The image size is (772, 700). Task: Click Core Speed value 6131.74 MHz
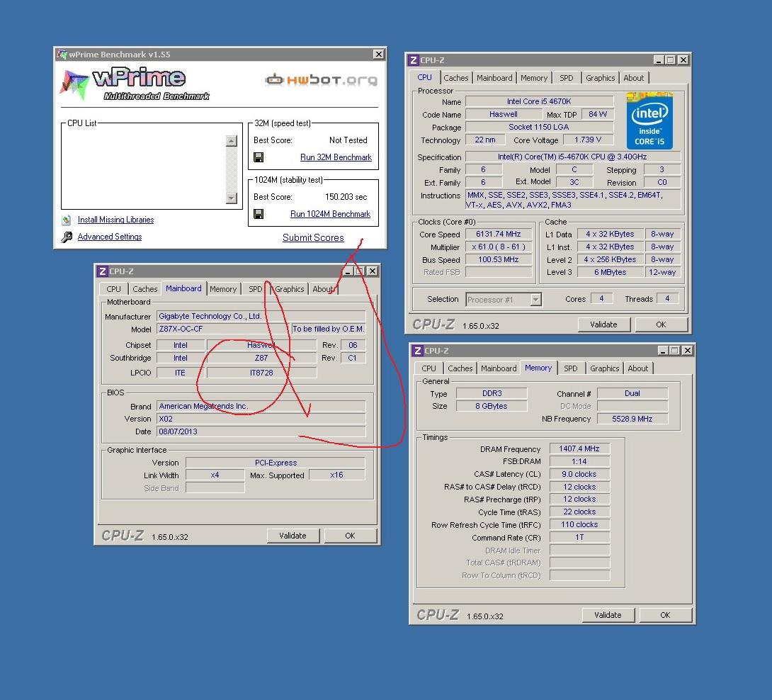pyautogui.click(x=498, y=234)
